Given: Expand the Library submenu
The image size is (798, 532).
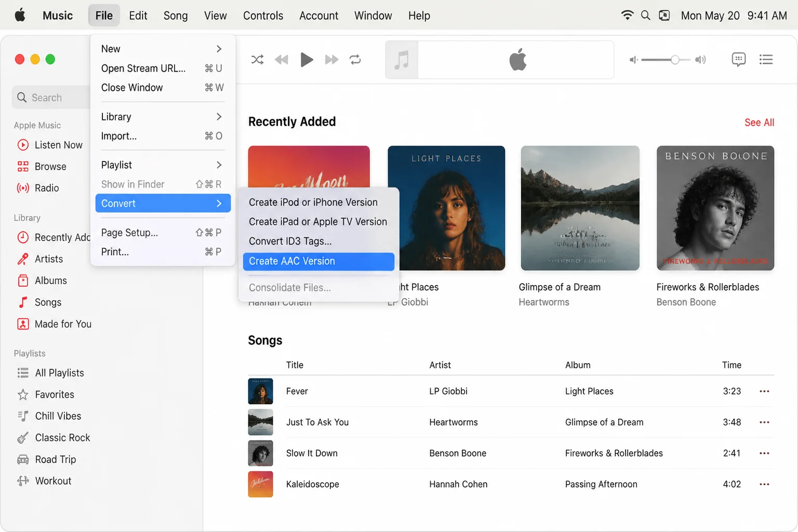Looking at the screenshot, I should point(163,117).
